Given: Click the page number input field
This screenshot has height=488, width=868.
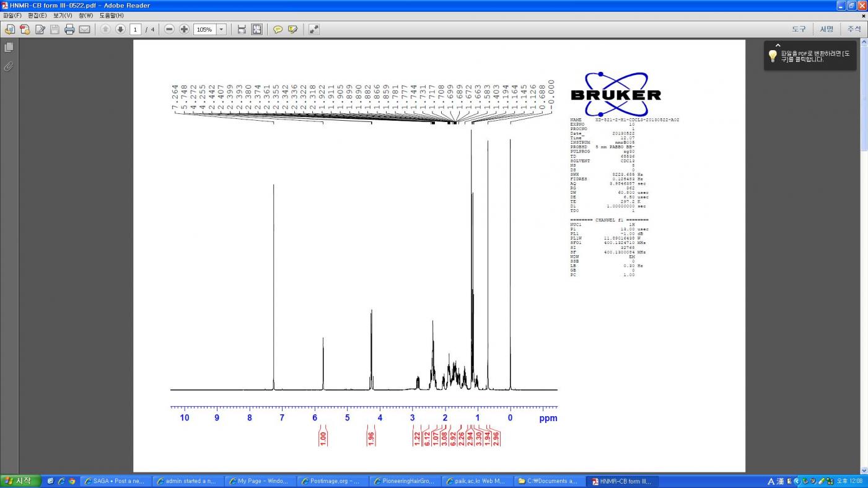Looking at the screenshot, I should 136,29.
